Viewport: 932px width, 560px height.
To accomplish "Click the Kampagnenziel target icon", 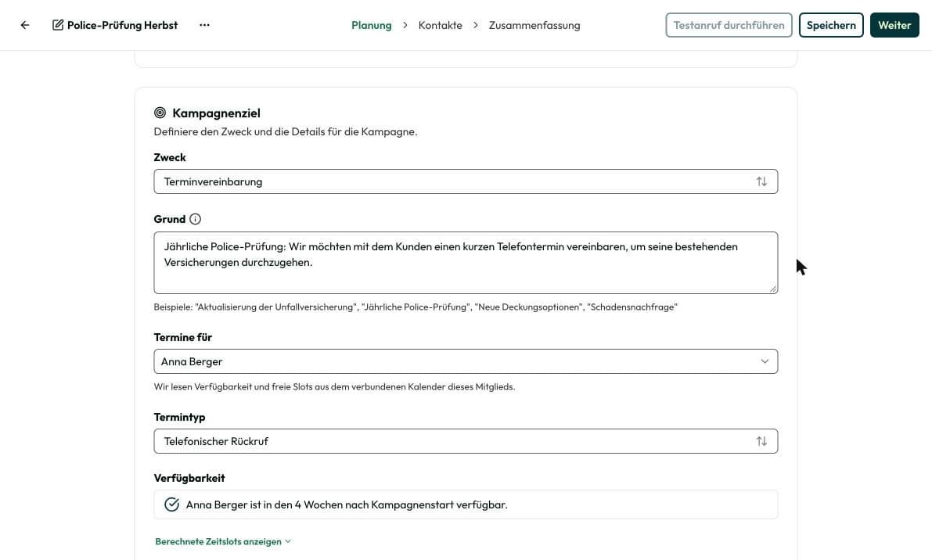I will coord(160,113).
